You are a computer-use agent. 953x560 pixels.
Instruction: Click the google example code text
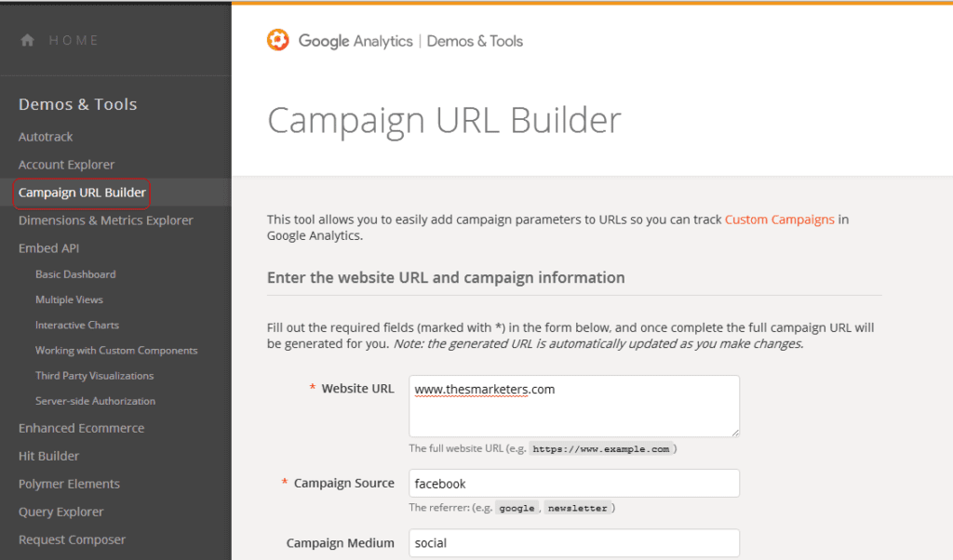click(517, 509)
